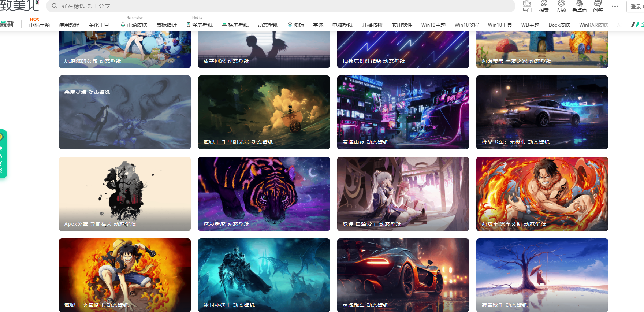Viewport: 644px width, 312px height.
Task: Open 使用教程 category
Action: pyautogui.click(x=69, y=25)
